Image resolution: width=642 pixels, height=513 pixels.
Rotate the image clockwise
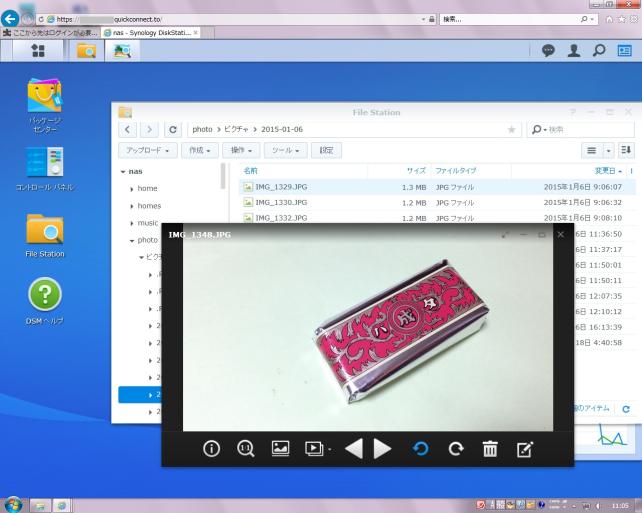(x=456, y=449)
